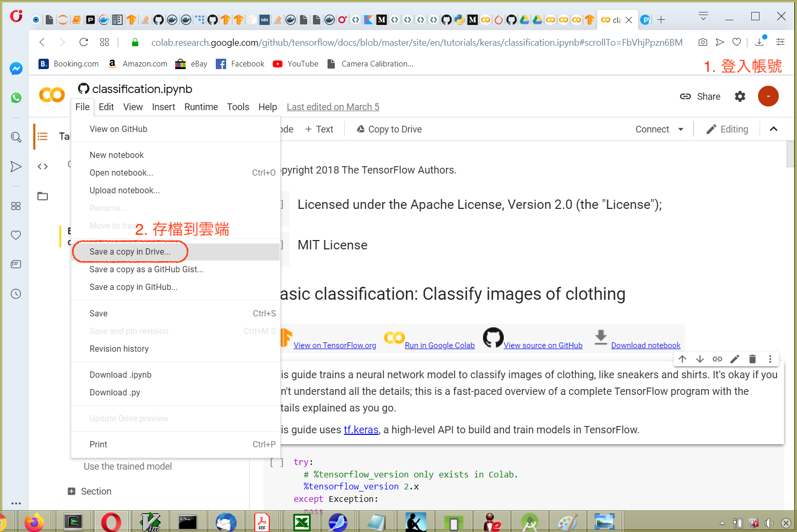797x532 pixels.
Task: Click the snapshot camera icon in address bar
Action: (x=703, y=42)
